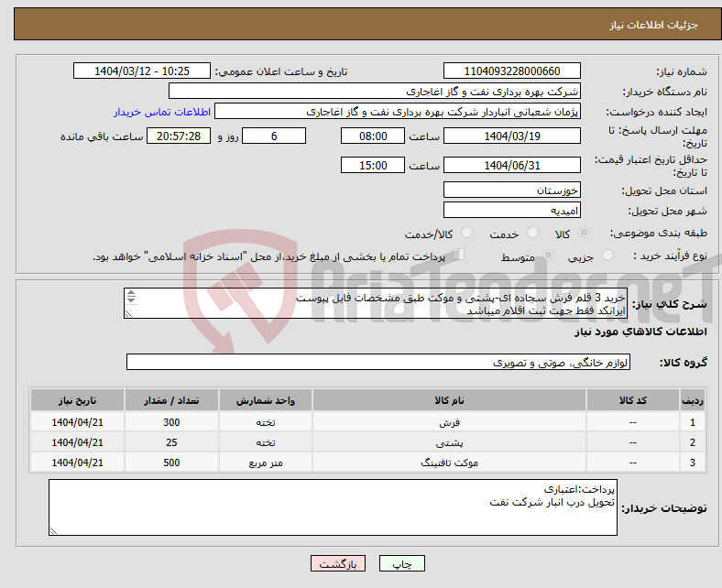Click the validity time field 15:00
The width and height of the screenshot is (722, 588).
[373, 165]
